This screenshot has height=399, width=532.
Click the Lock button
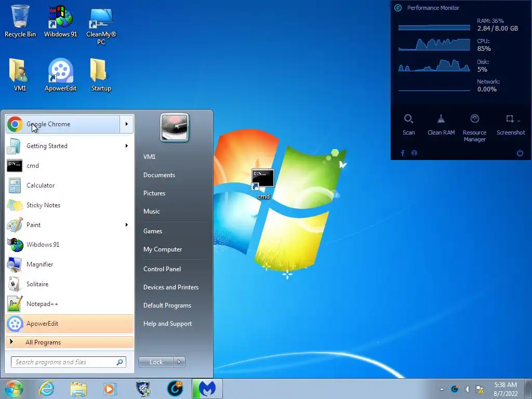click(156, 362)
